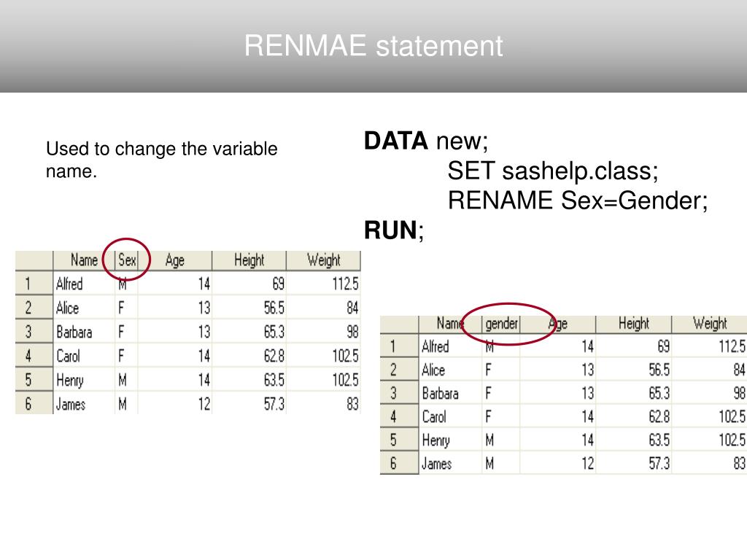This screenshot has width=747, height=560.
Task: Click James's height 57.3 in gender table
Action: 659,464
